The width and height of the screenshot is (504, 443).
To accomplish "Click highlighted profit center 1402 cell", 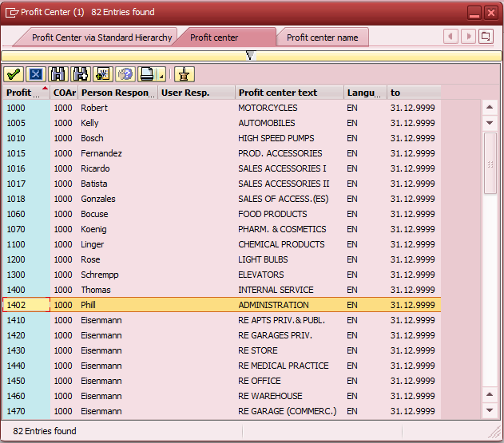I will (26, 305).
